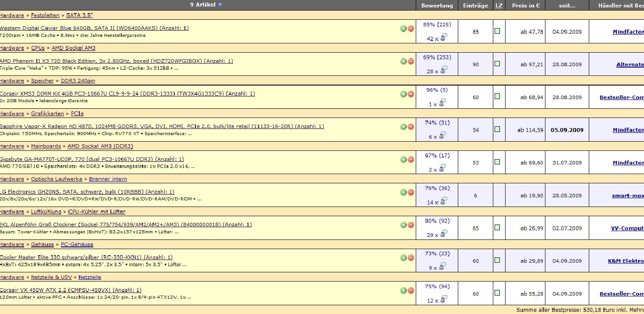Screen dimensions: 644x314
Task: Toggle LZ checkbox for Western Digital Caviar Blue
Action: [x=497, y=31]
